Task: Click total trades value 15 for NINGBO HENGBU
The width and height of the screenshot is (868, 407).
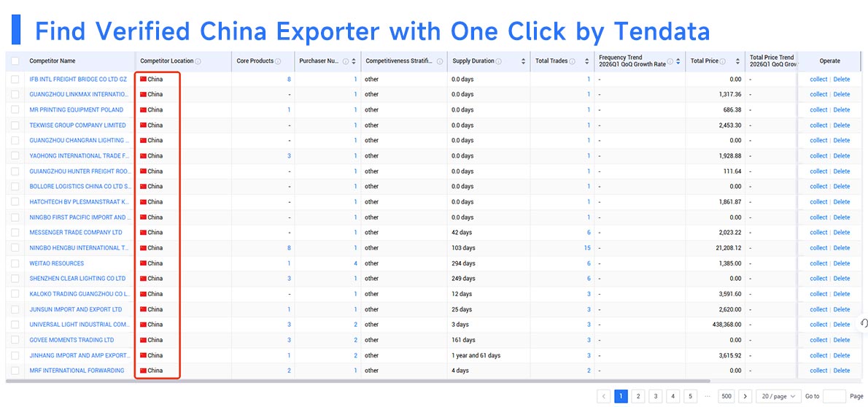Action: (586, 247)
